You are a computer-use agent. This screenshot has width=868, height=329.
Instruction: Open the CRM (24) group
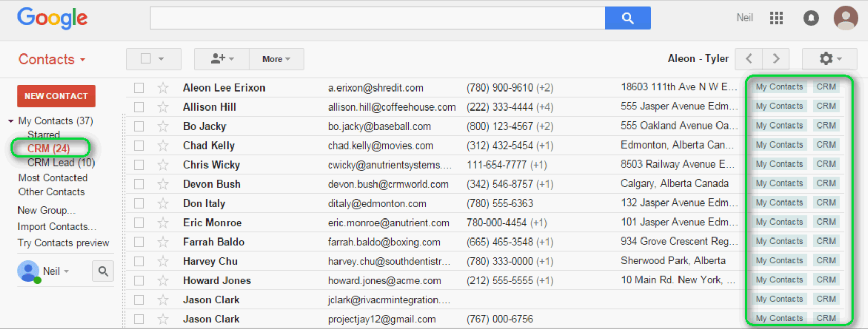tap(49, 149)
